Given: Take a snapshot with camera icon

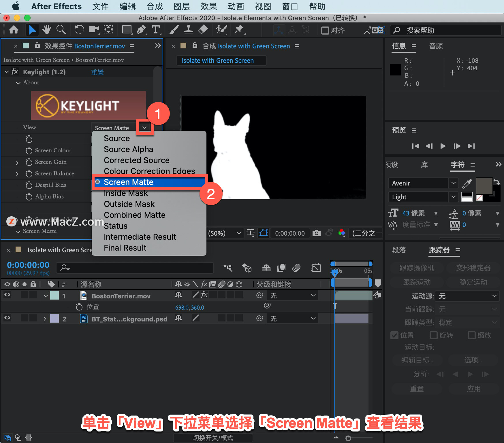Looking at the screenshot, I should [x=316, y=233].
